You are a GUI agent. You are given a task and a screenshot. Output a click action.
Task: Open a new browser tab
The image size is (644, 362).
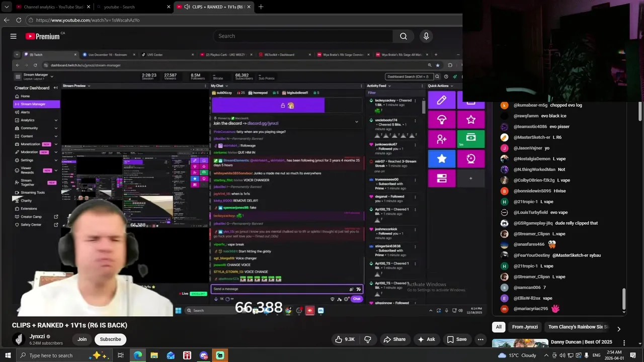[261, 7]
